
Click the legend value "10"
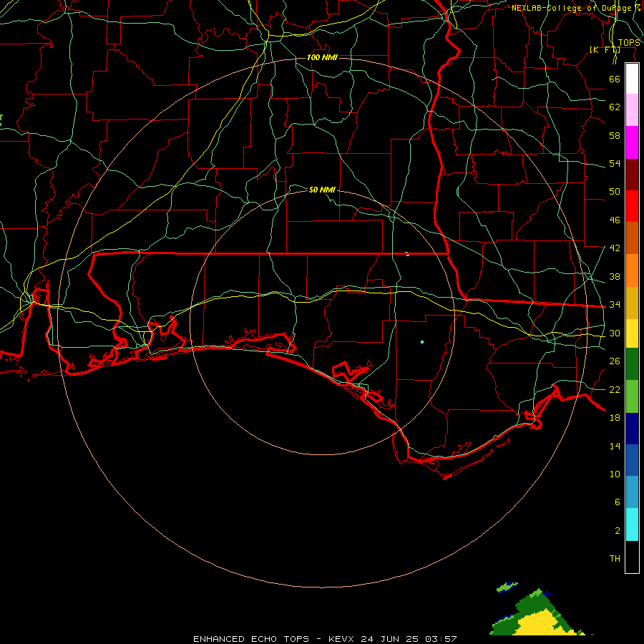point(615,474)
